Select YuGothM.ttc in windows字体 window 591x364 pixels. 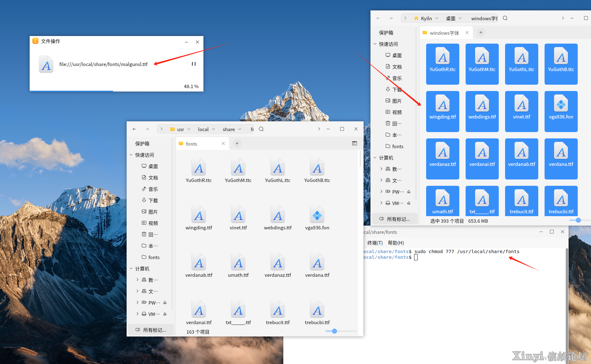(x=482, y=64)
